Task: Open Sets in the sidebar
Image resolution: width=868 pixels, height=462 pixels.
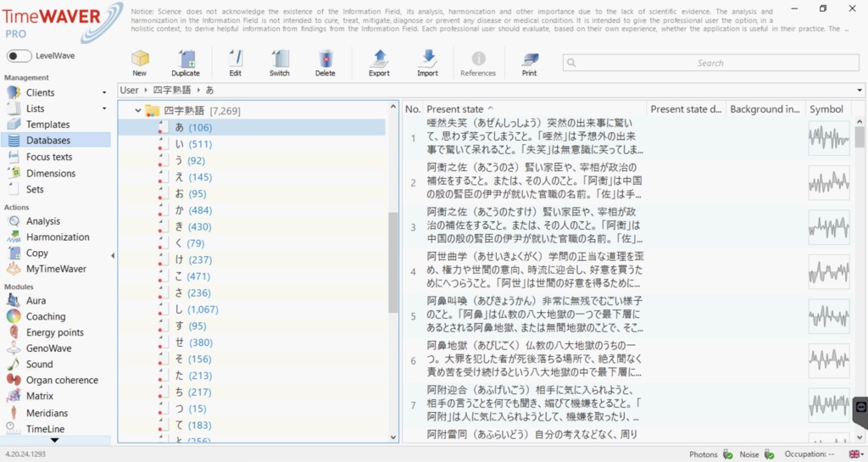Action: [35, 189]
